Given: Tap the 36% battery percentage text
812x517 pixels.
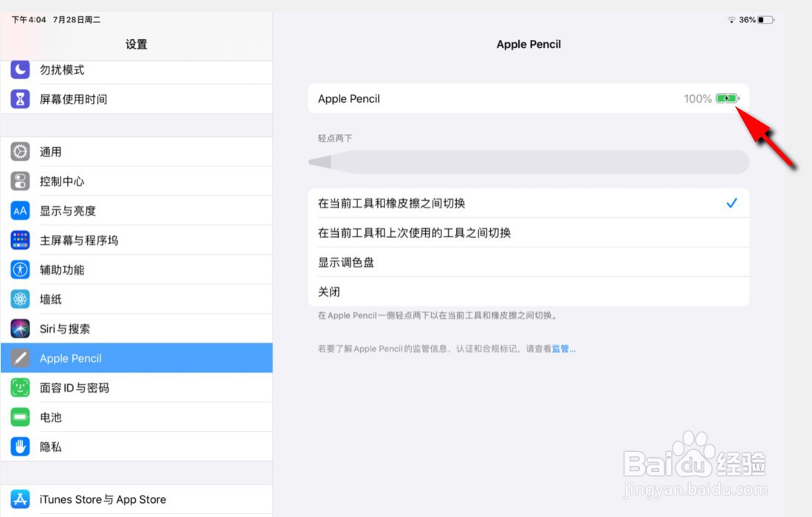Looking at the screenshot, I should (x=747, y=20).
